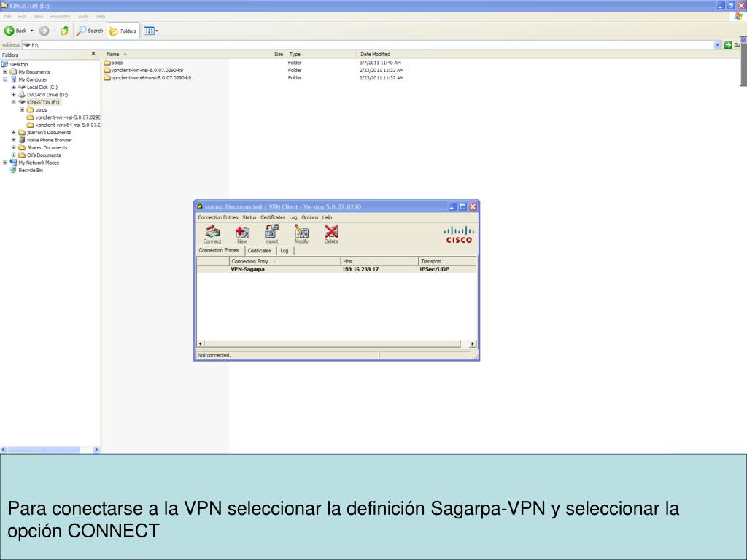Open the Views dropdown button

(150, 31)
